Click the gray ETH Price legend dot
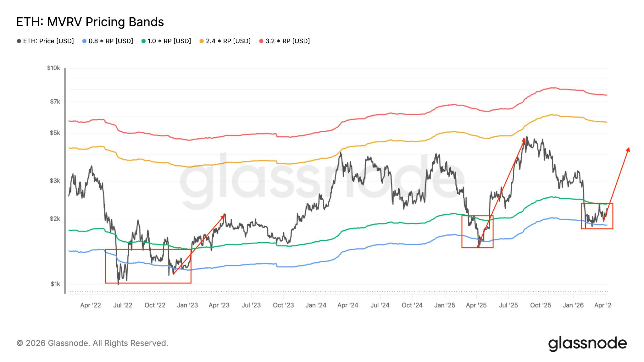This screenshot has width=644, height=362. (x=19, y=41)
